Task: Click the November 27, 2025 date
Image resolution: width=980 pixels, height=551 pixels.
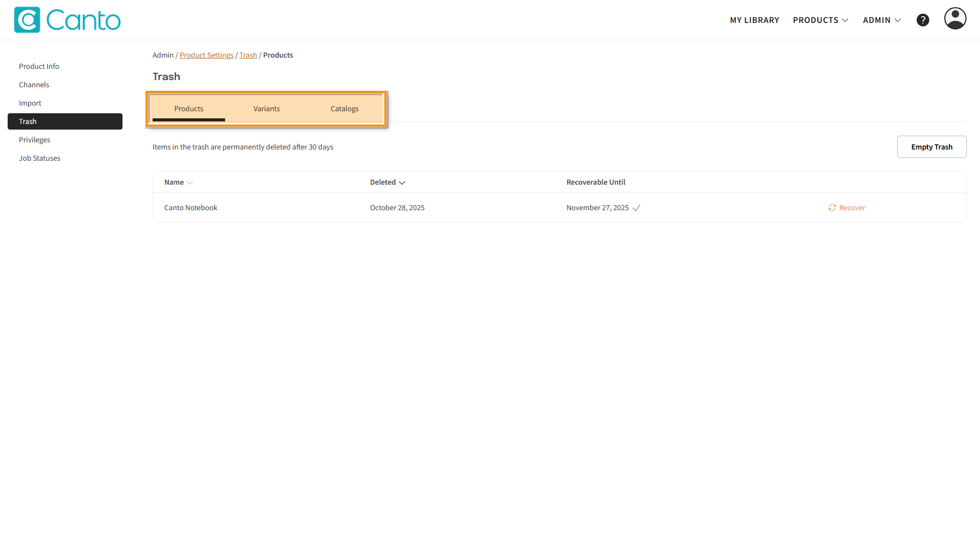Action: 597,208
